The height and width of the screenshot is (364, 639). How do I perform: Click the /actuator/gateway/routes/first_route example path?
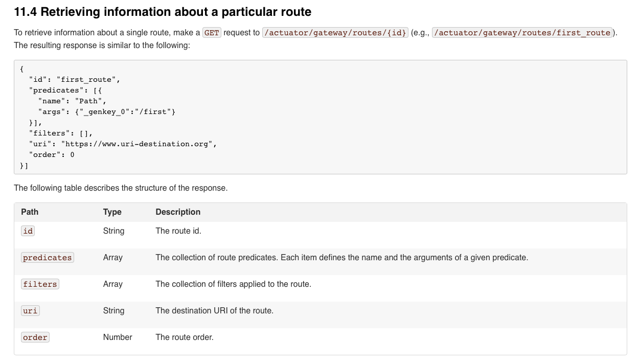click(522, 33)
